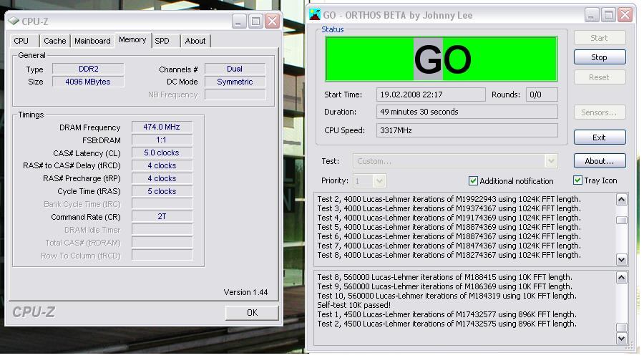Click the upper log scrollbar thumb
644x358 pixels.
[x=621, y=221]
